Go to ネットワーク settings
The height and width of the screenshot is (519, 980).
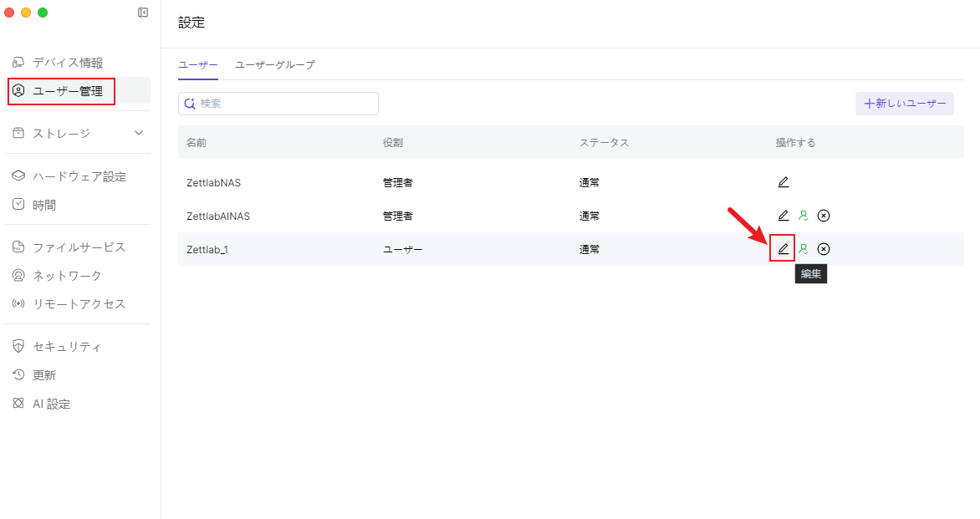67,276
